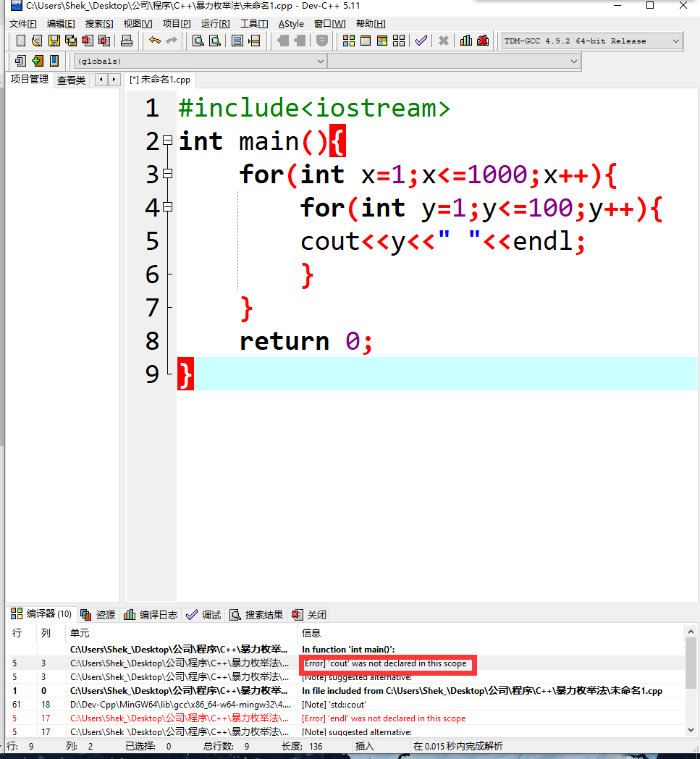
Task: Open profile analysis bar chart icon
Action: click(x=466, y=41)
